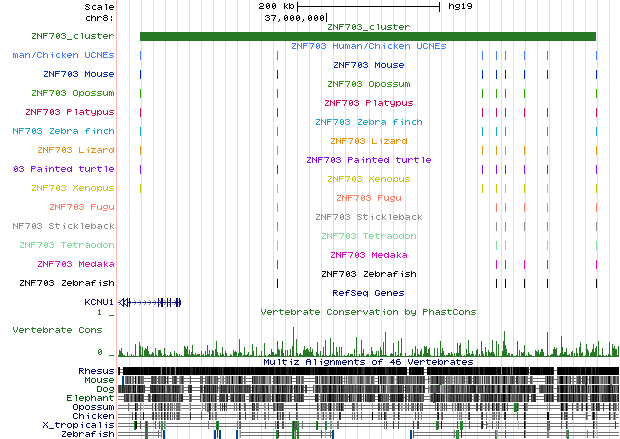
Task: Click the KCNU1 gene exon glyph
Action: click(160, 301)
